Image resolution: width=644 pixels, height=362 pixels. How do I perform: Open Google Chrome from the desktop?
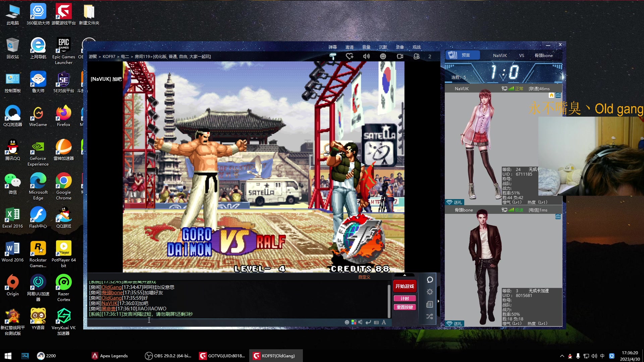click(x=64, y=186)
